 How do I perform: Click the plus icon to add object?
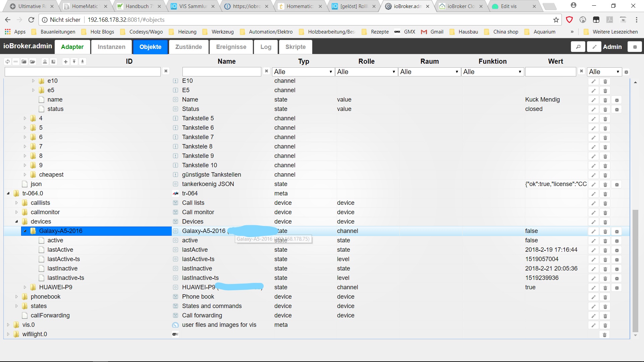(x=66, y=62)
